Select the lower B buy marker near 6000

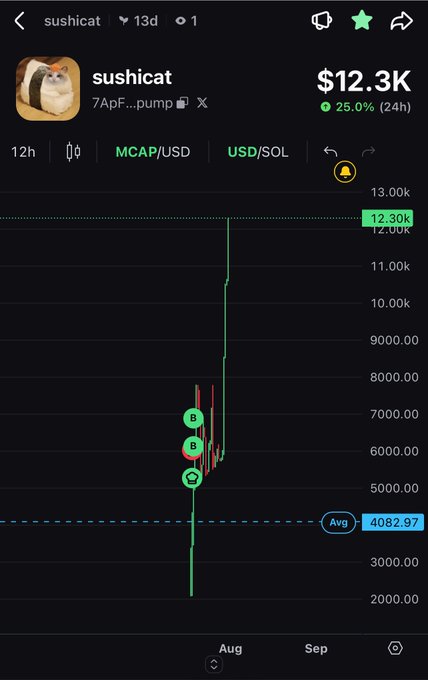point(193,446)
